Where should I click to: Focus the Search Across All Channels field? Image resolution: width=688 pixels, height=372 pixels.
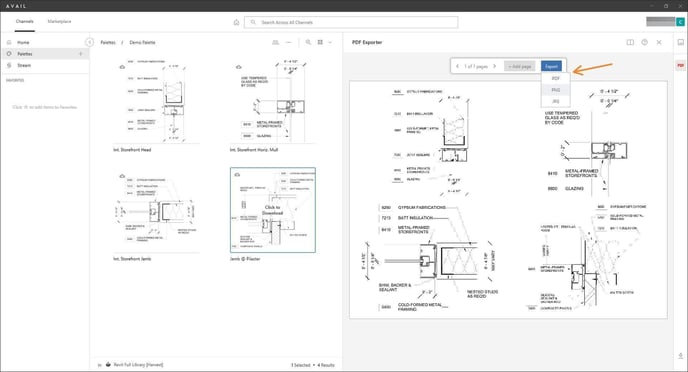(351, 22)
